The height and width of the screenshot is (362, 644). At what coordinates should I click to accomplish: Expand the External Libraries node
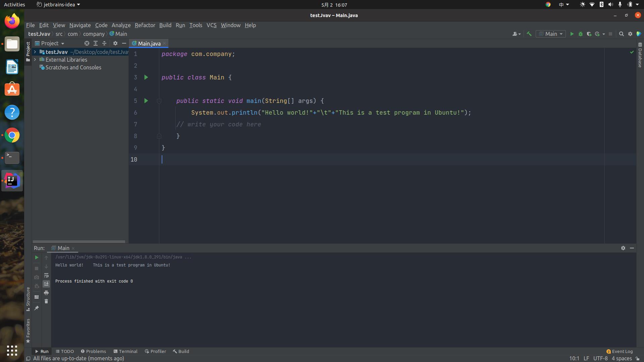tap(35, 60)
